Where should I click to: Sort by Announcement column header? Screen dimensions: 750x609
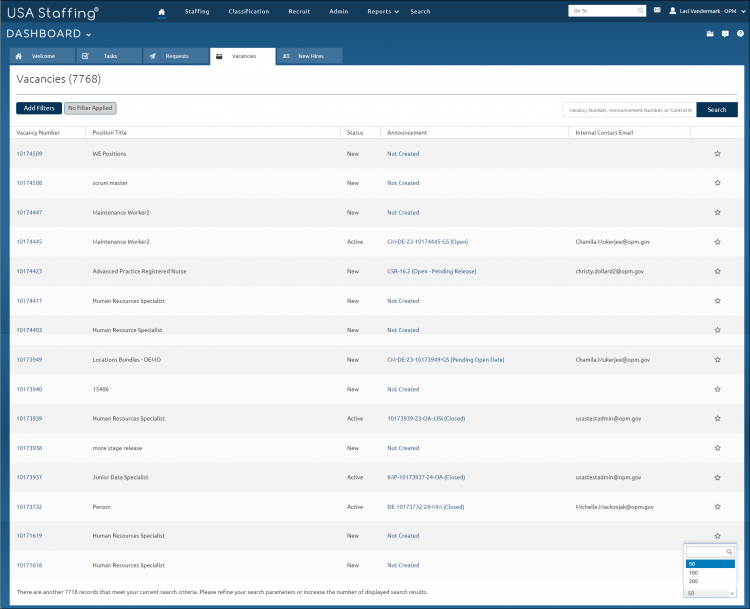(x=407, y=133)
